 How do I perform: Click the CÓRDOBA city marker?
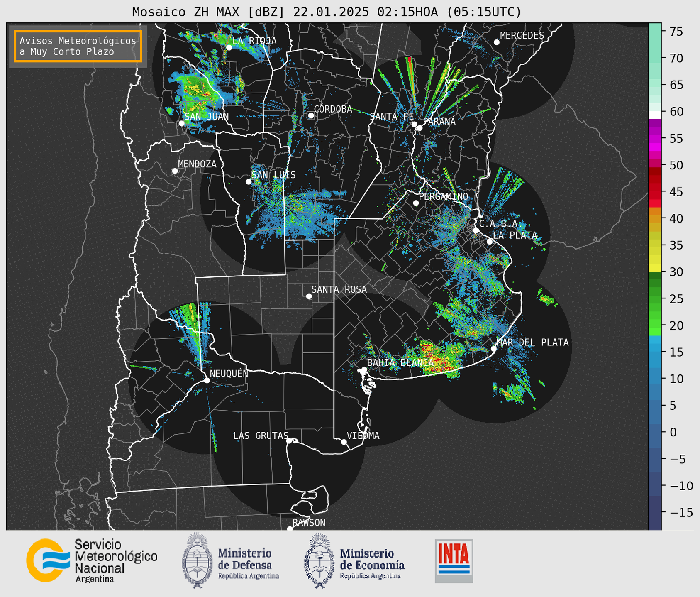(x=311, y=115)
